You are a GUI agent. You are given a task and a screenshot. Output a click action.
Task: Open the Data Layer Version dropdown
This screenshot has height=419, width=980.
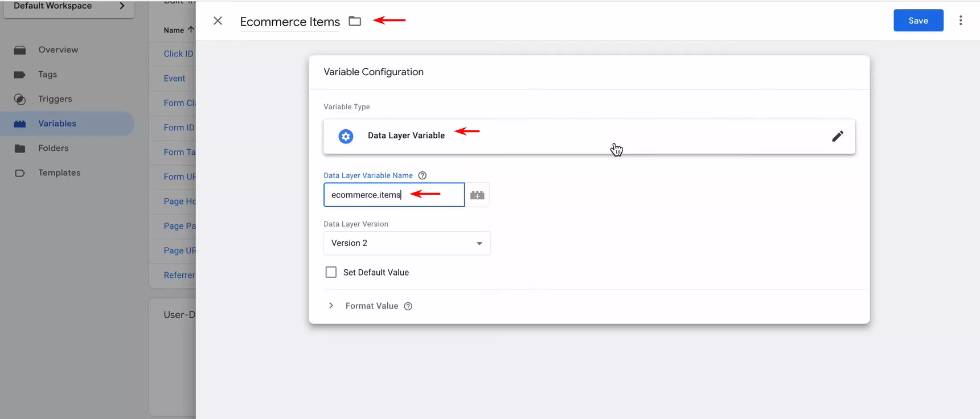pos(407,243)
